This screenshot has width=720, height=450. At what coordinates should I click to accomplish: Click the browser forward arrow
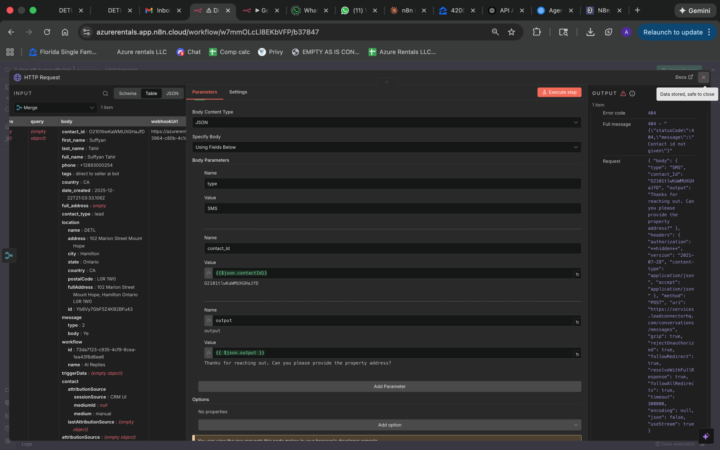pos(29,32)
